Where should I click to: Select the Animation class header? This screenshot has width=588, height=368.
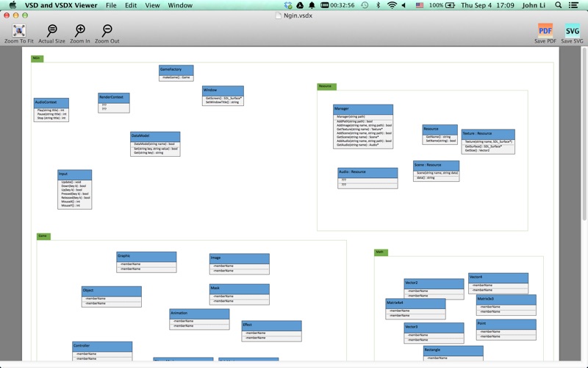coord(199,314)
